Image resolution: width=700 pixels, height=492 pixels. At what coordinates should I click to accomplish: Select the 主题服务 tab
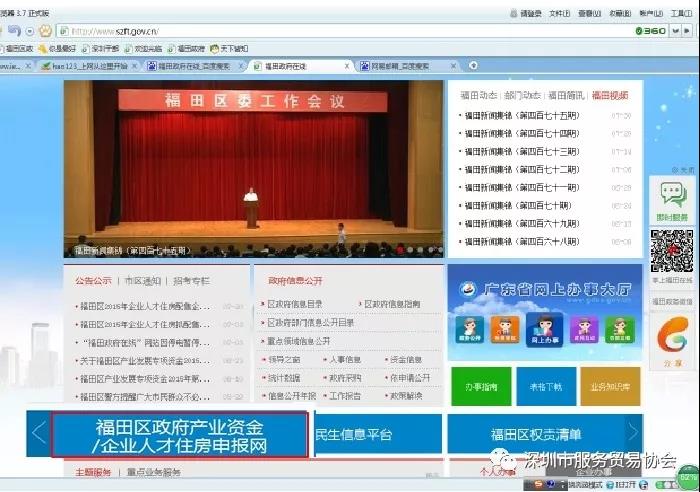click(x=93, y=472)
